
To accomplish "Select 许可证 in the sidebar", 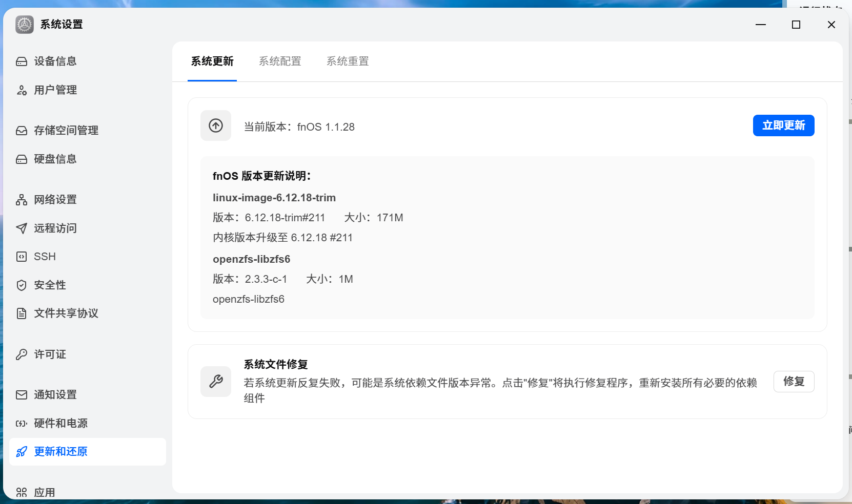I will point(88,354).
